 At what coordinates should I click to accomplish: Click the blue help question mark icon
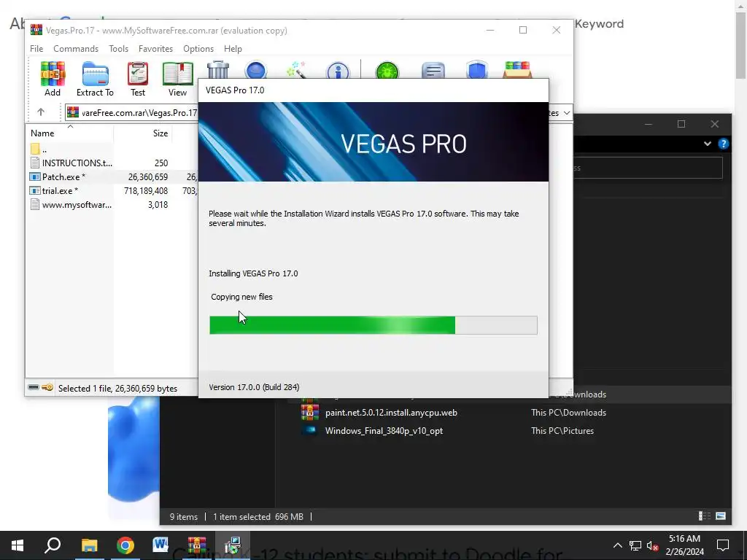(x=723, y=144)
